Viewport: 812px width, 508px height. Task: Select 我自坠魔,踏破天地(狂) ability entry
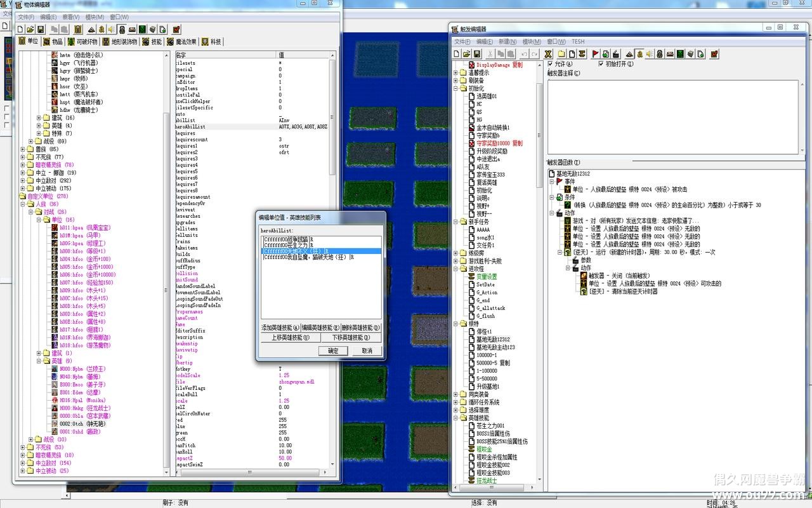tap(321, 257)
